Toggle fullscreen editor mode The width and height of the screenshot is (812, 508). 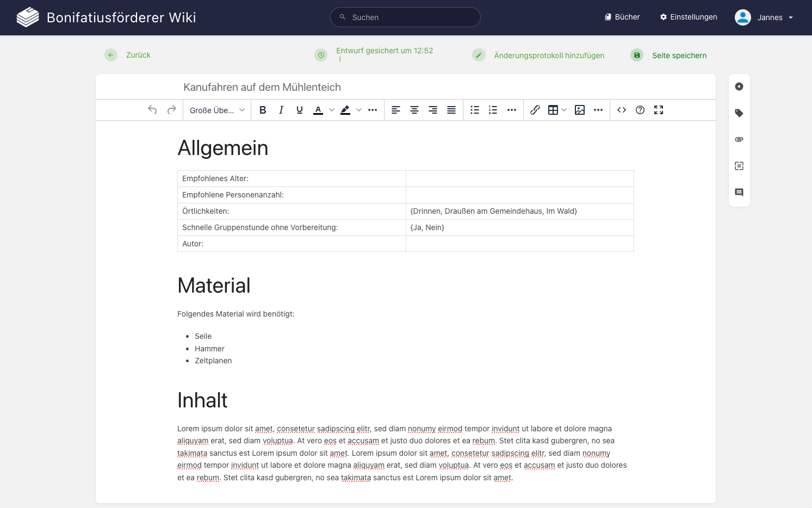(x=659, y=110)
